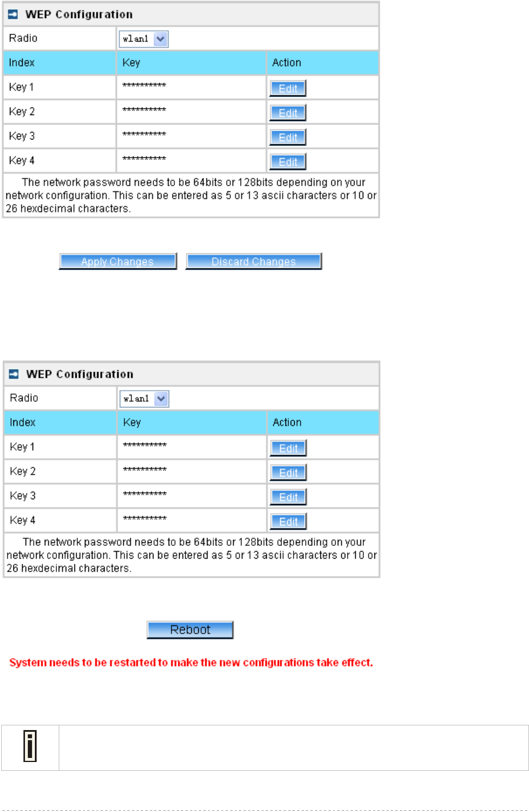Click the arrow icon beside the top WEP Configuration title
Screen dimensions: 529x812
click(13, 15)
